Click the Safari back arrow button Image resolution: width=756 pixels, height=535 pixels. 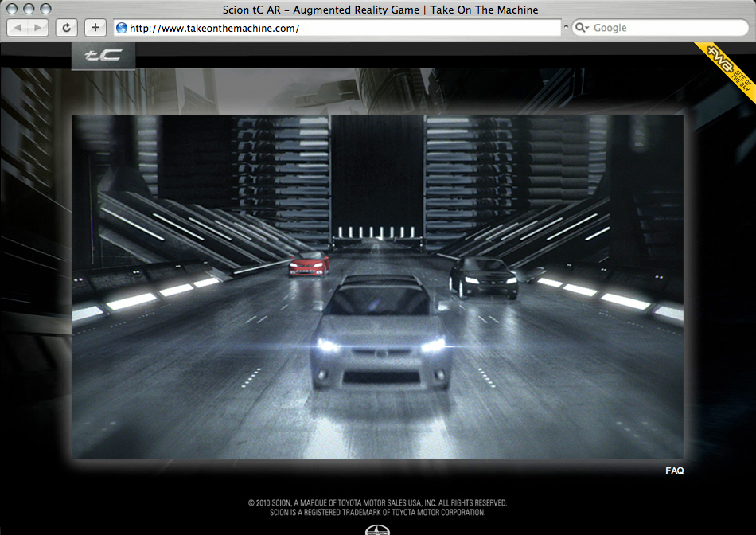[x=18, y=28]
